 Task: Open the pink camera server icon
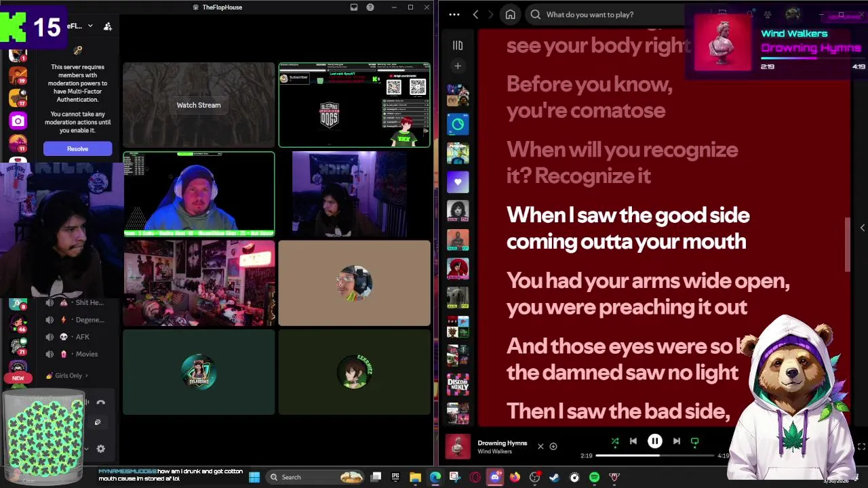18,121
